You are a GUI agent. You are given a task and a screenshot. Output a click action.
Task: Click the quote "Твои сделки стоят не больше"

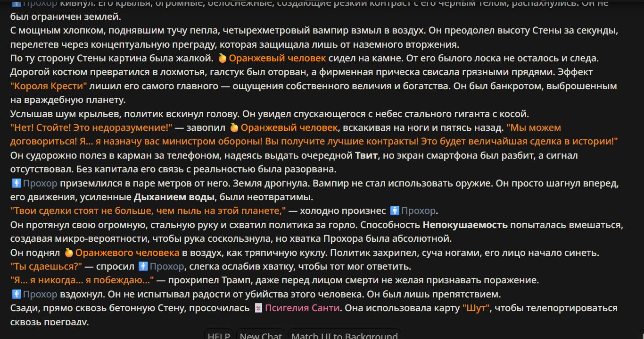click(148, 211)
